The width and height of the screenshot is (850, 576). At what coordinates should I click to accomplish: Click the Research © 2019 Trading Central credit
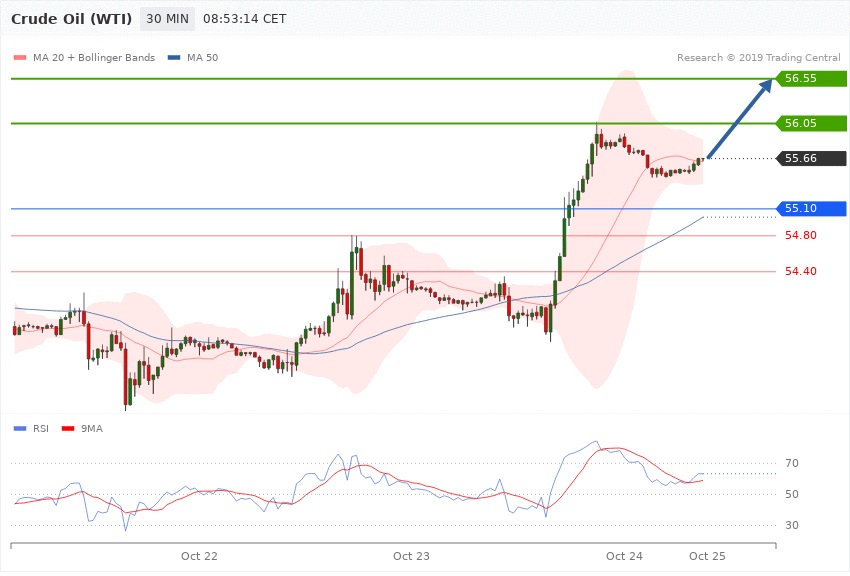pyautogui.click(x=758, y=57)
